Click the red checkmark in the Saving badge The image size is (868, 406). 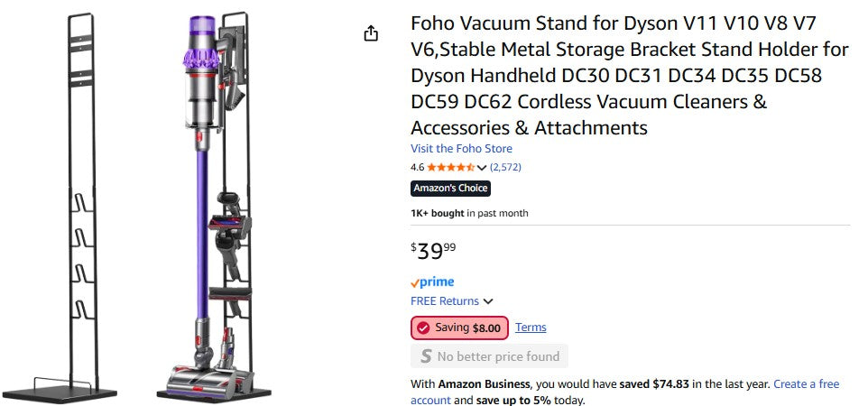click(423, 328)
